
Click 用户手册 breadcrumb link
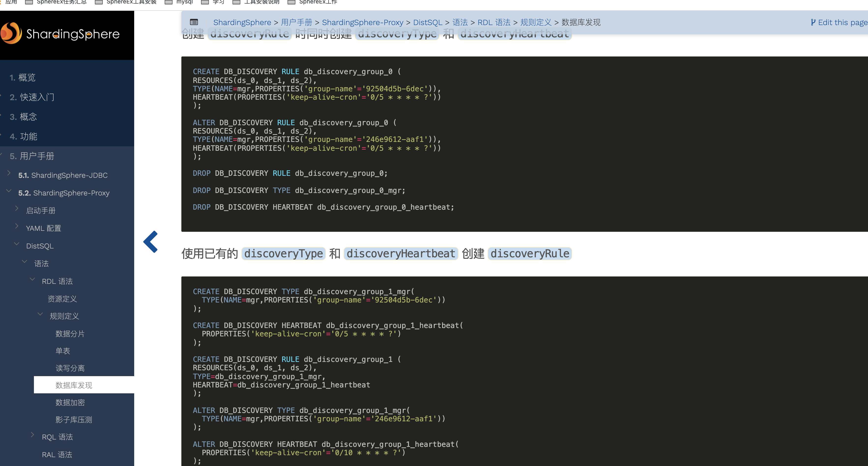click(x=296, y=23)
